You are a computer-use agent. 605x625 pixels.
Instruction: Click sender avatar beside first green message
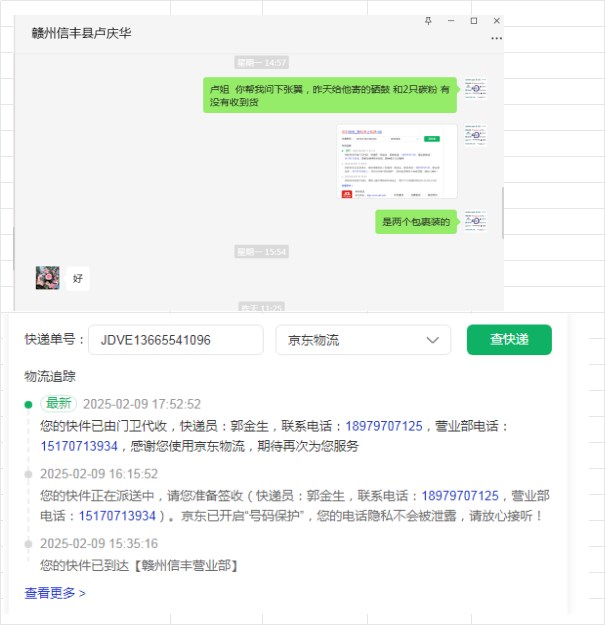[x=475, y=88]
